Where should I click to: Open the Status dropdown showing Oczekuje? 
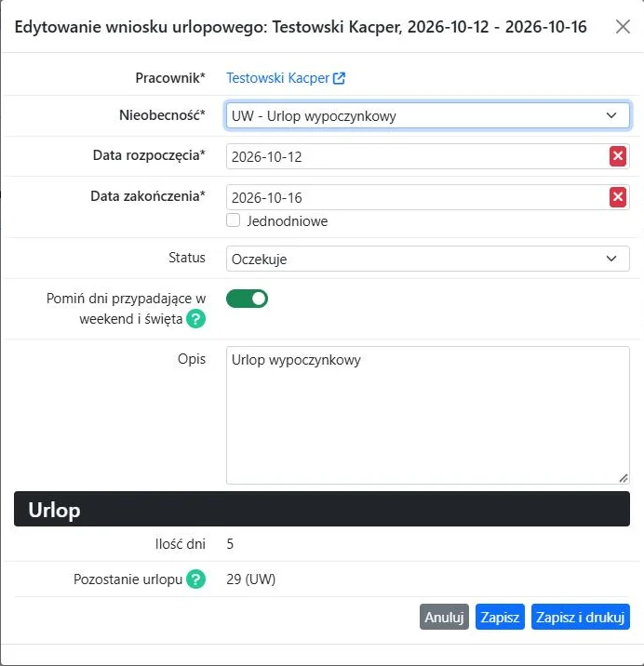click(428, 259)
